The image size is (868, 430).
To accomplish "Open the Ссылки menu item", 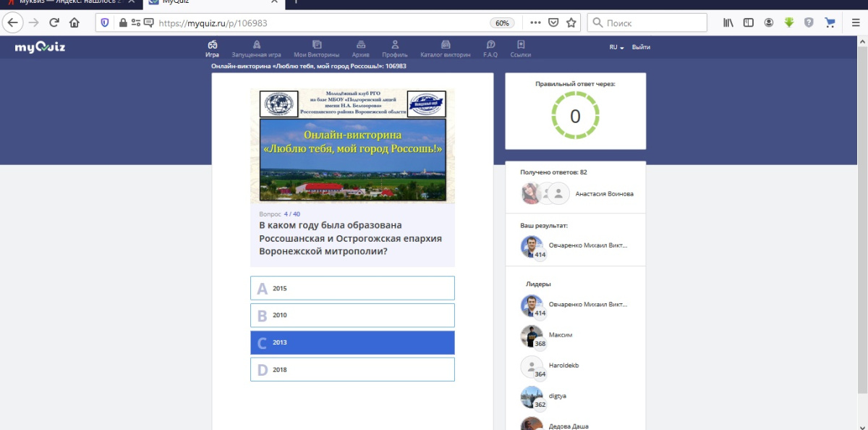I will click(x=521, y=49).
